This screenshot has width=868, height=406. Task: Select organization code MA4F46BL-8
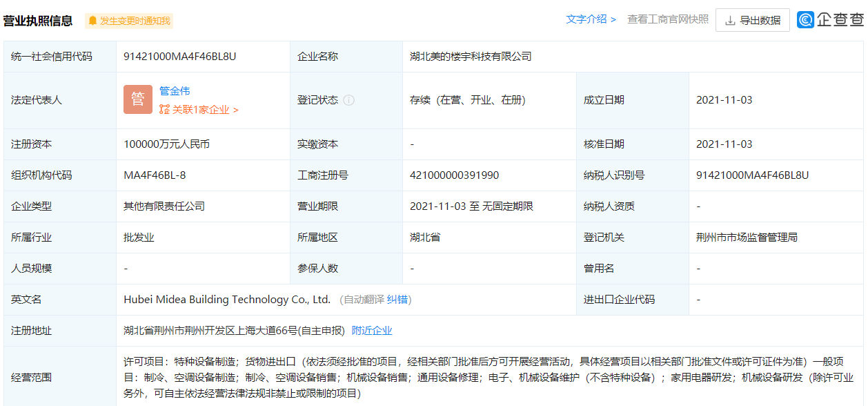coord(155,175)
